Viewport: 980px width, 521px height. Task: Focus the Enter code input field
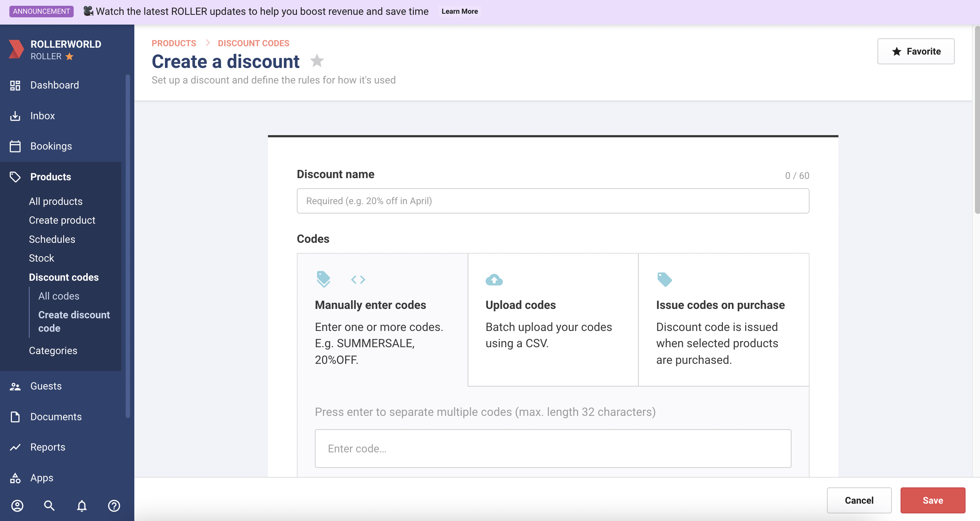click(553, 449)
